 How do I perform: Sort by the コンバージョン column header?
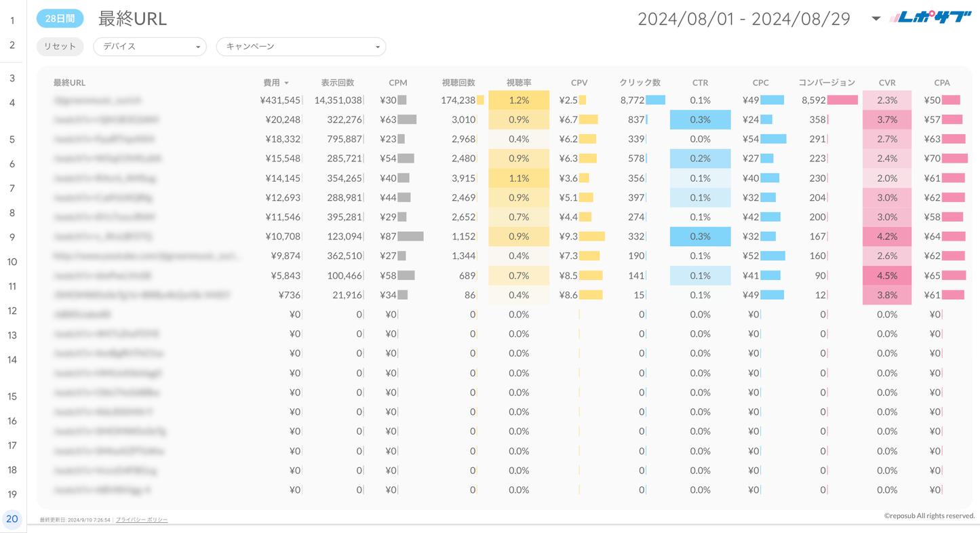[827, 83]
